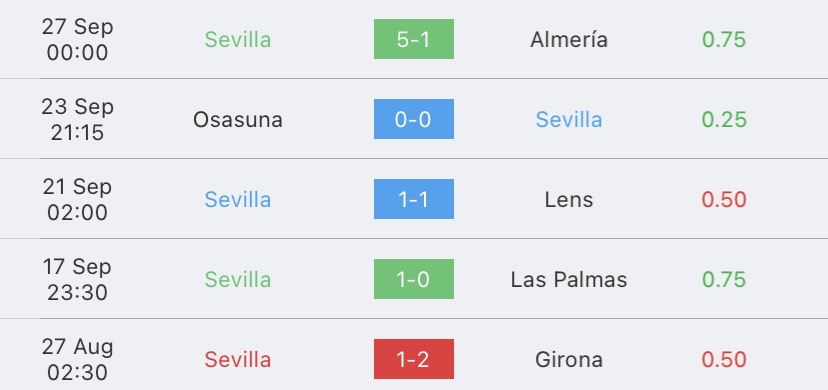
Task: Select the Osasuna team name
Action: click(x=238, y=120)
